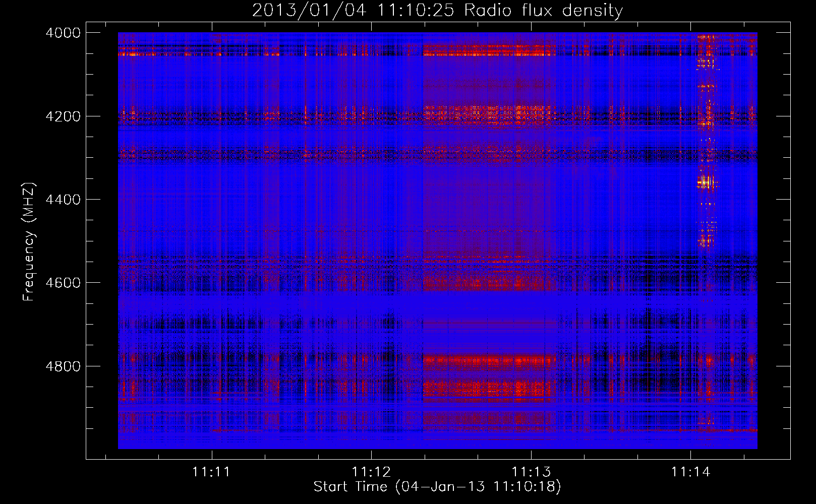
Task: Click the plot title '2013/01/04 11:10:25 Radio flux density'
Action: (437, 10)
